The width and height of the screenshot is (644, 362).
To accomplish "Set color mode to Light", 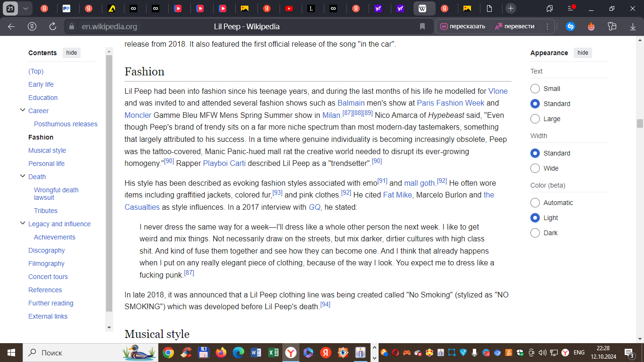I will tap(535, 218).
